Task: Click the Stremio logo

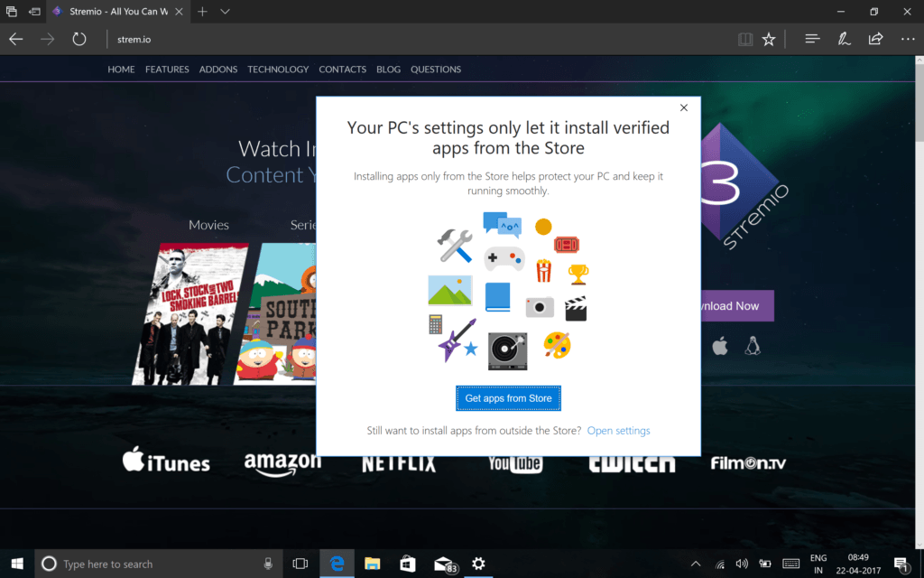Action: click(x=744, y=188)
